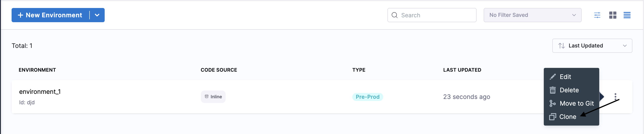Open the environment_1 entry
Image resolution: width=644 pixels, height=134 pixels.
(40, 92)
